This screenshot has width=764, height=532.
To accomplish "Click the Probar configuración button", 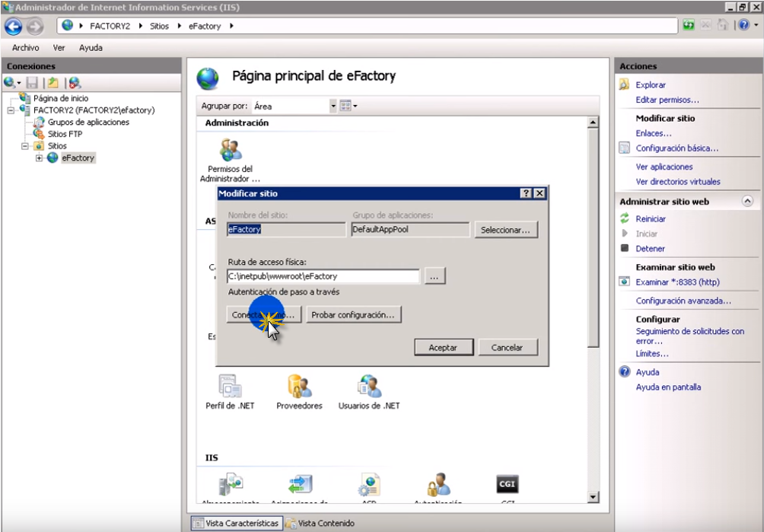I will [353, 314].
